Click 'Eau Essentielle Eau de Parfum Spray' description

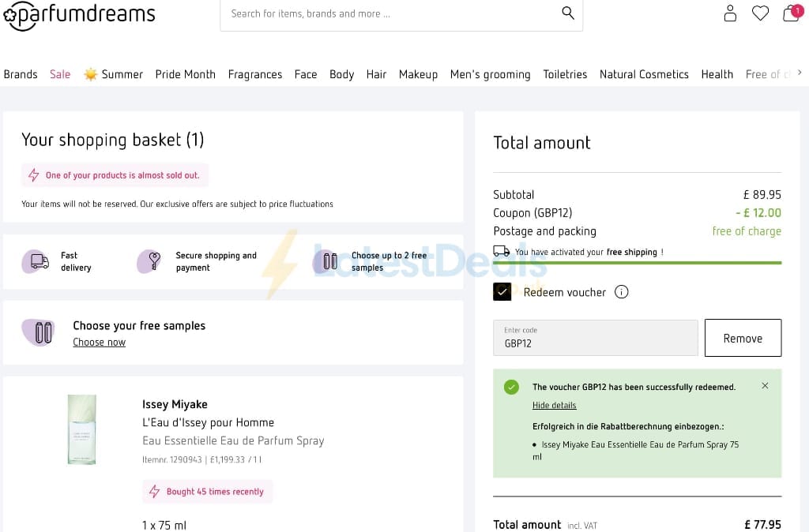(233, 440)
